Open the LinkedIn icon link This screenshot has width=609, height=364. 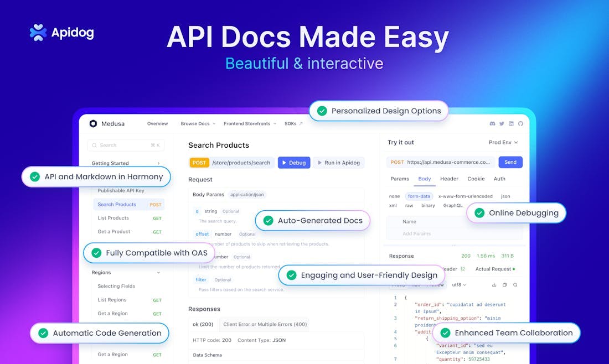(511, 124)
